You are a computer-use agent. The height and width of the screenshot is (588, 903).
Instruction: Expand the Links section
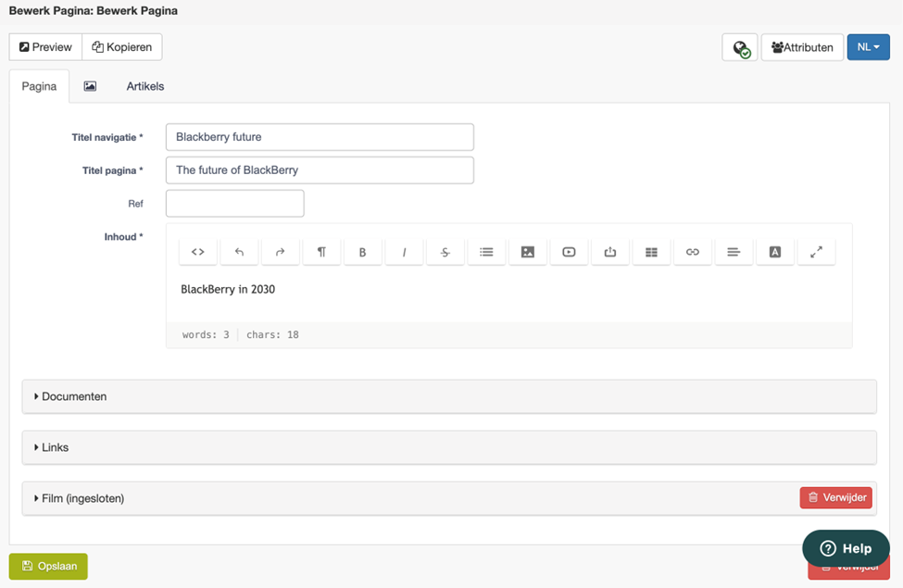449,447
